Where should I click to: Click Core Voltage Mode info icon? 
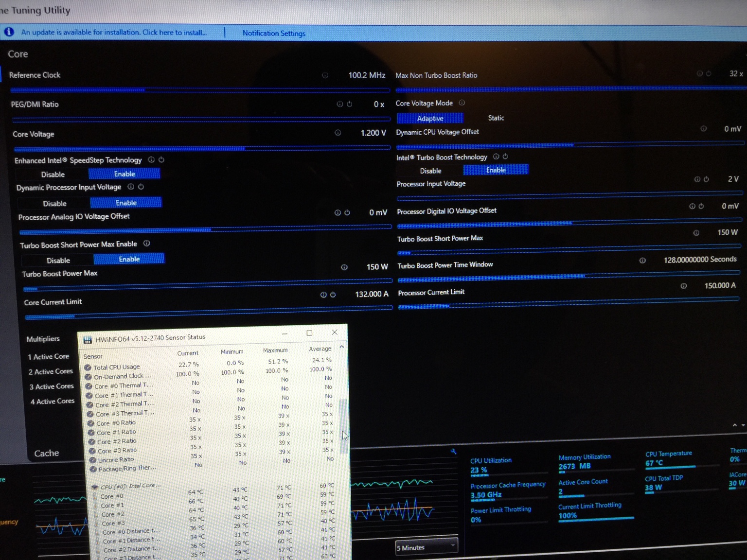[462, 103]
